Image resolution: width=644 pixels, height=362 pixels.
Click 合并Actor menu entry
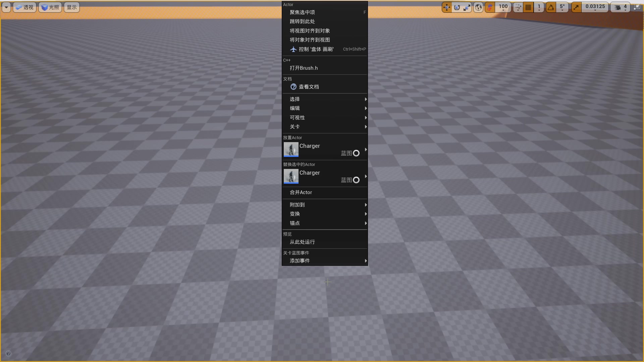(325, 192)
